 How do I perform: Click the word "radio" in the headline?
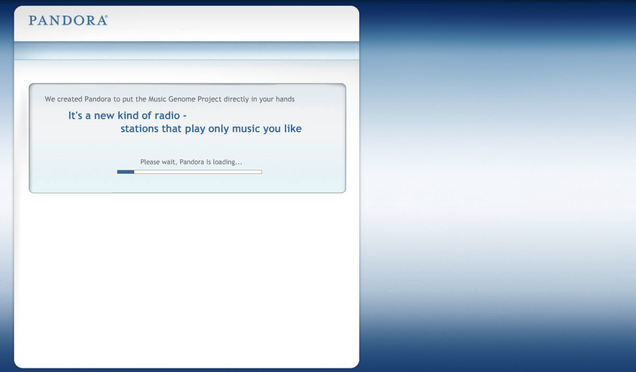[167, 116]
